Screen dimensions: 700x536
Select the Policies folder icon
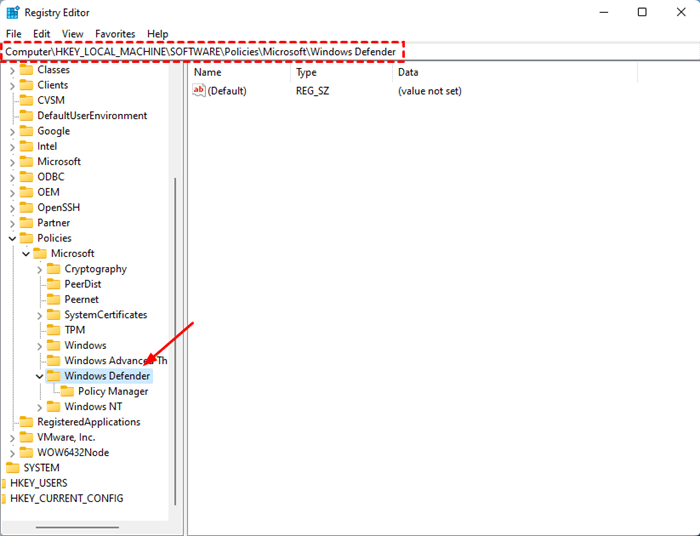click(26, 238)
